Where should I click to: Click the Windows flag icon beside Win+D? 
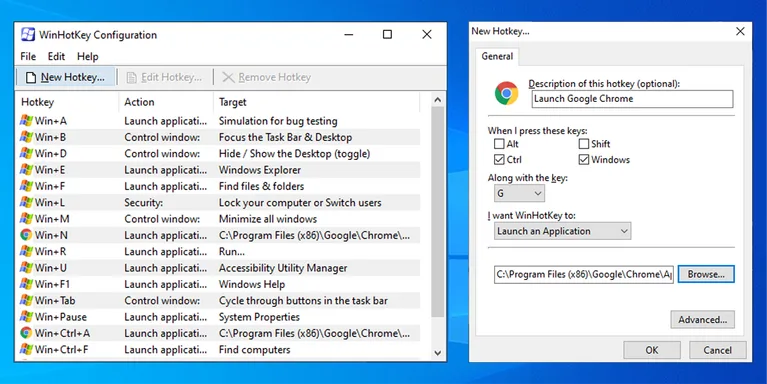pos(26,154)
